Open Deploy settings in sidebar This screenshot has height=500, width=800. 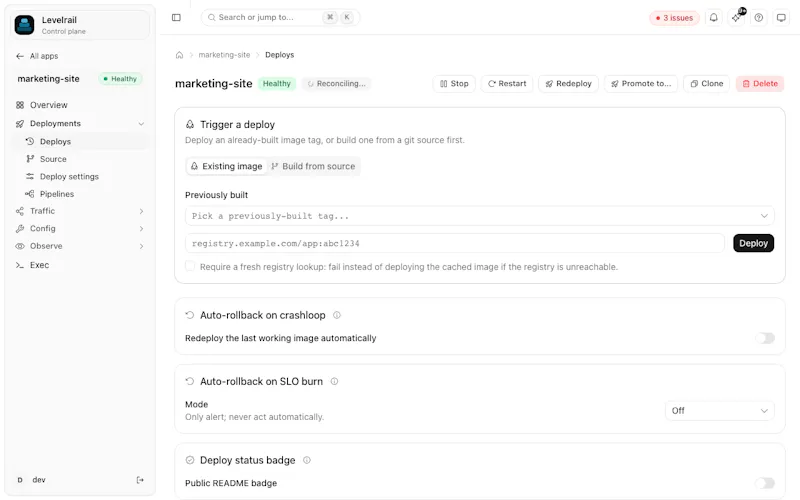[69, 177]
